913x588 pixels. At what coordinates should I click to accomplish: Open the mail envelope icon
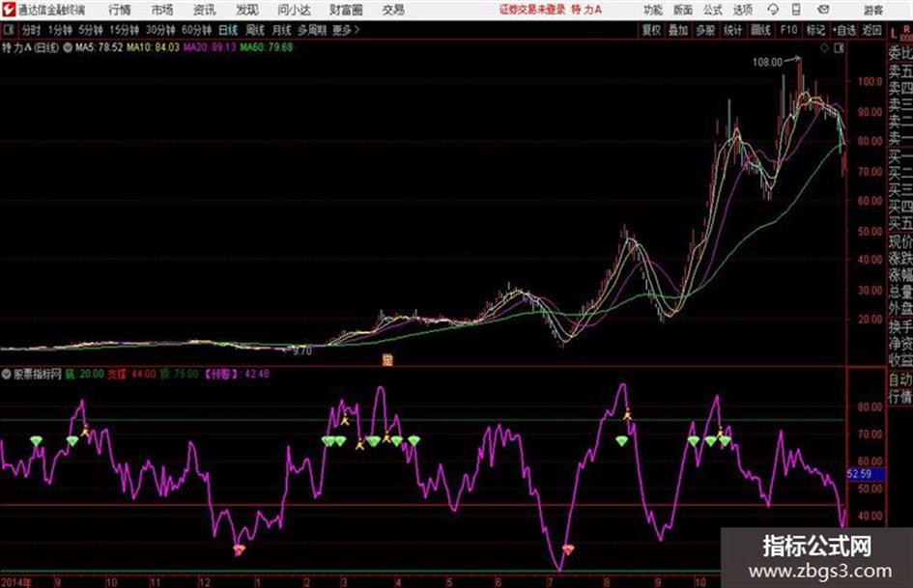(823, 10)
